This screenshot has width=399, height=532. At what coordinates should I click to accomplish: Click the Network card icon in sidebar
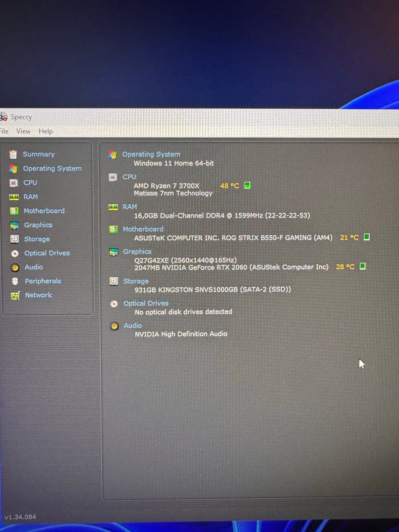point(15,296)
